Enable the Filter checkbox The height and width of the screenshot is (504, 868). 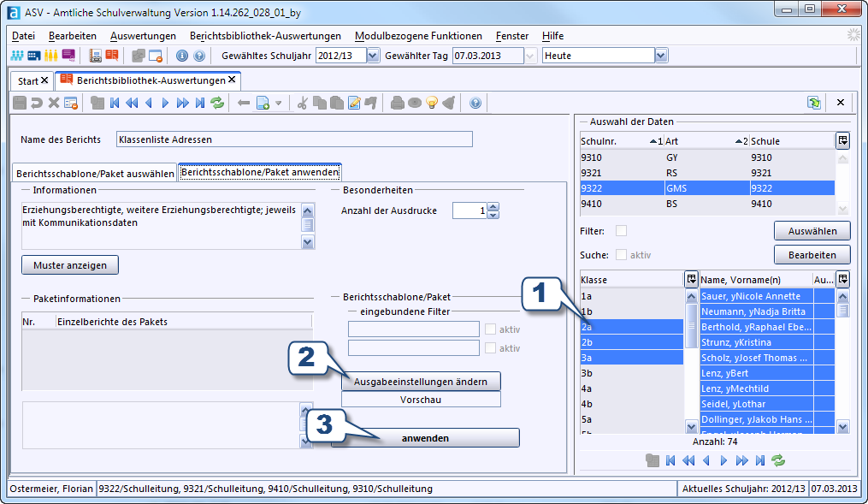click(x=621, y=231)
